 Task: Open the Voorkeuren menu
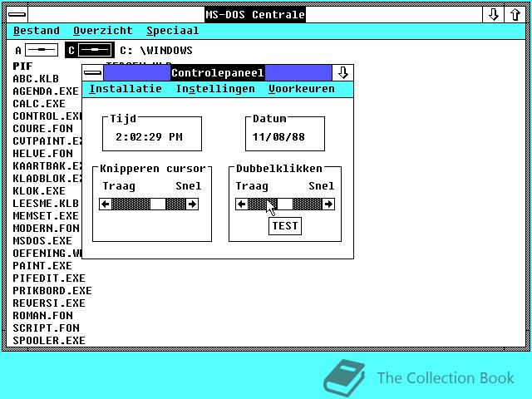(x=302, y=89)
